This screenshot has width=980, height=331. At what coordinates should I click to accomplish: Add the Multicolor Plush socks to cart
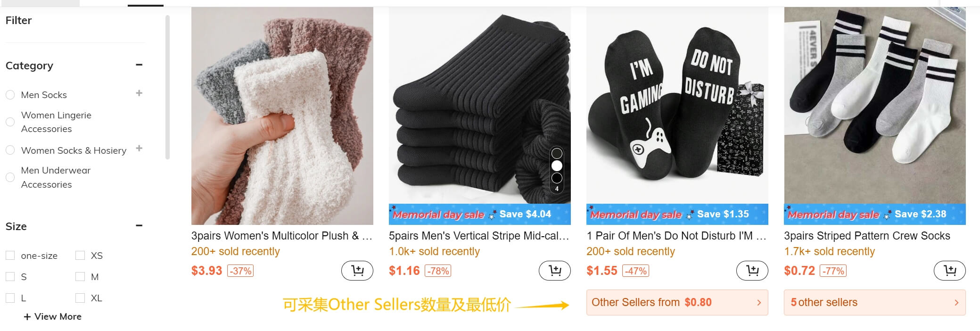click(x=357, y=271)
